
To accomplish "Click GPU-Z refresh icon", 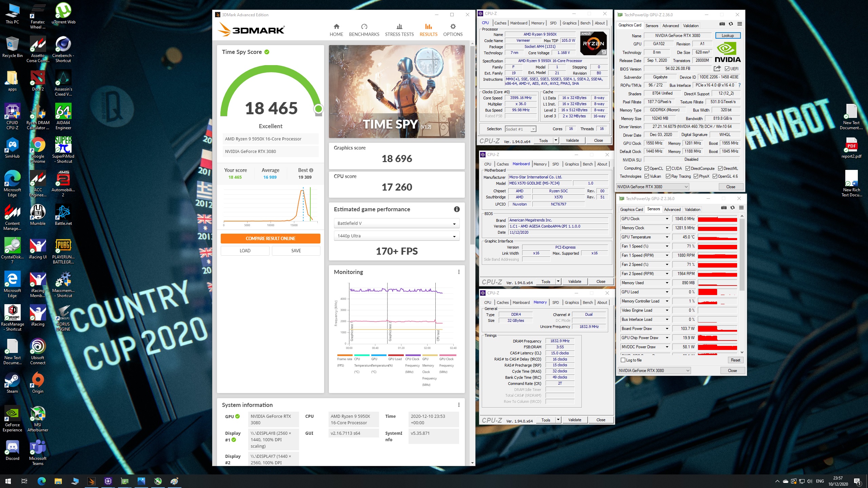I will (x=731, y=24).
